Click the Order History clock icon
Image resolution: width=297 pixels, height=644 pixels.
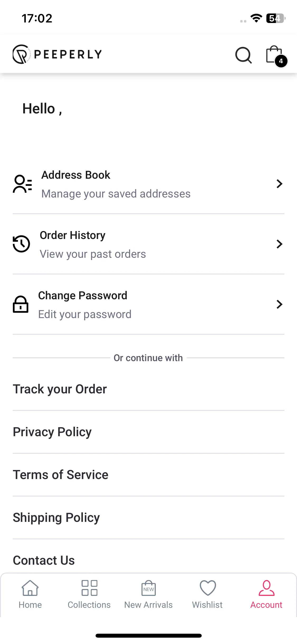(21, 244)
